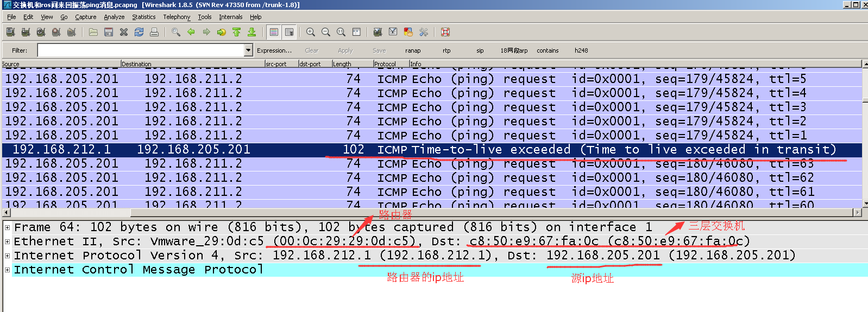
Task: Expand Internet Control Message Protocol node
Action: tap(7, 270)
